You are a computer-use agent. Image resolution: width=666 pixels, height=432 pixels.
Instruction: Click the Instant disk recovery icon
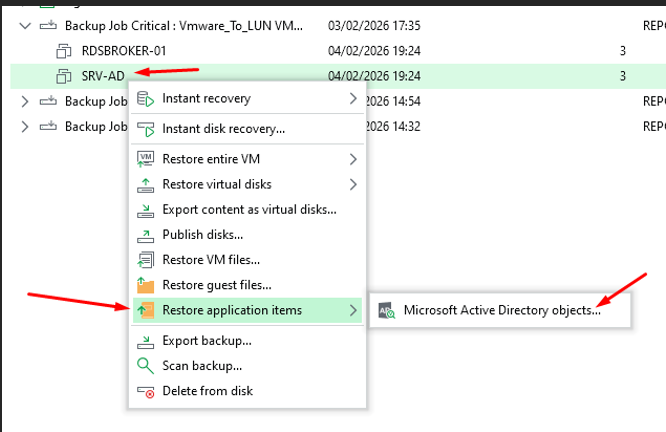(x=145, y=129)
